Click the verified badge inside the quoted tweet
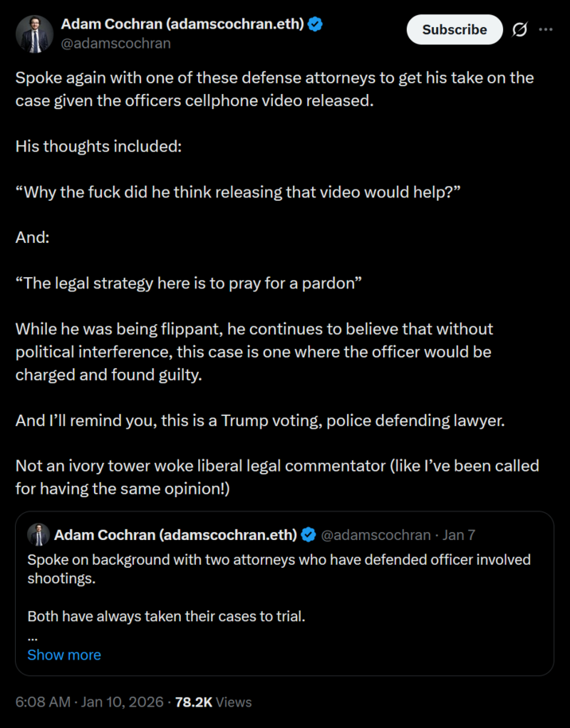 pyautogui.click(x=308, y=534)
